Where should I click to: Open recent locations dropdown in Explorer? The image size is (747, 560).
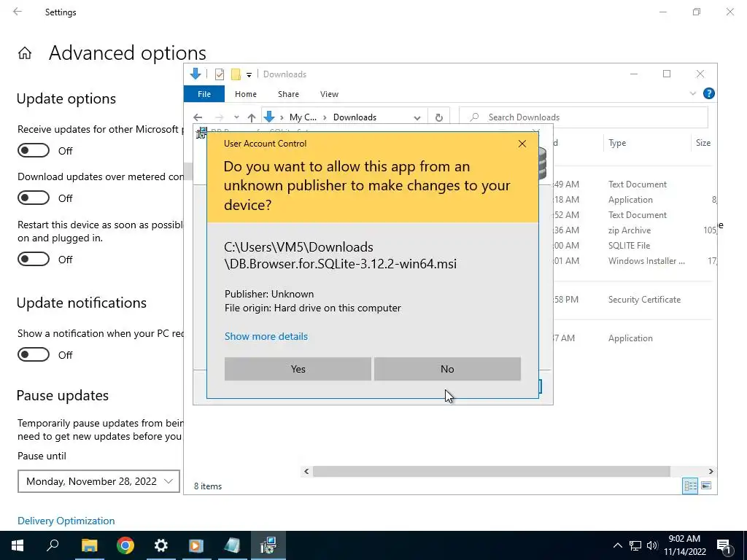tap(236, 117)
